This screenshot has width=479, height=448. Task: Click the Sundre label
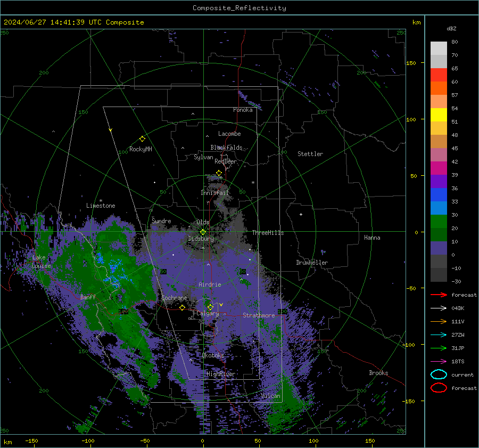[162, 221]
